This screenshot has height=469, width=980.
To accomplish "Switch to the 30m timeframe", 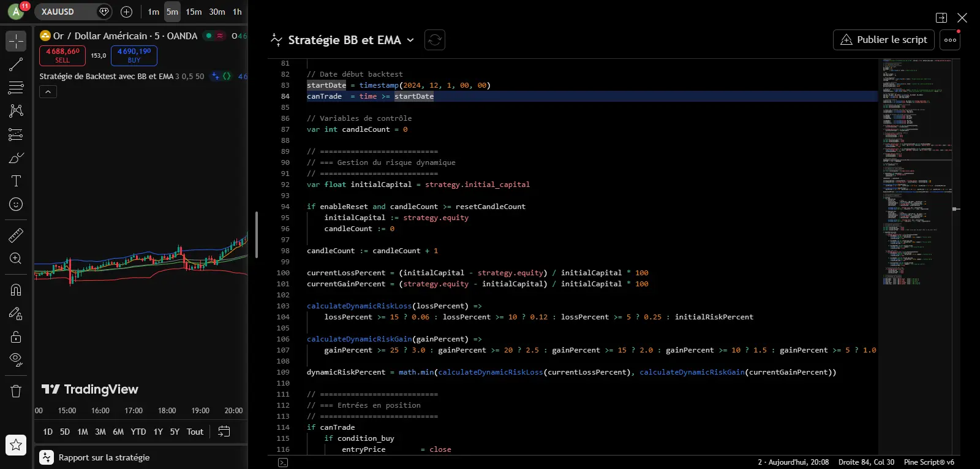I will click(x=217, y=12).
